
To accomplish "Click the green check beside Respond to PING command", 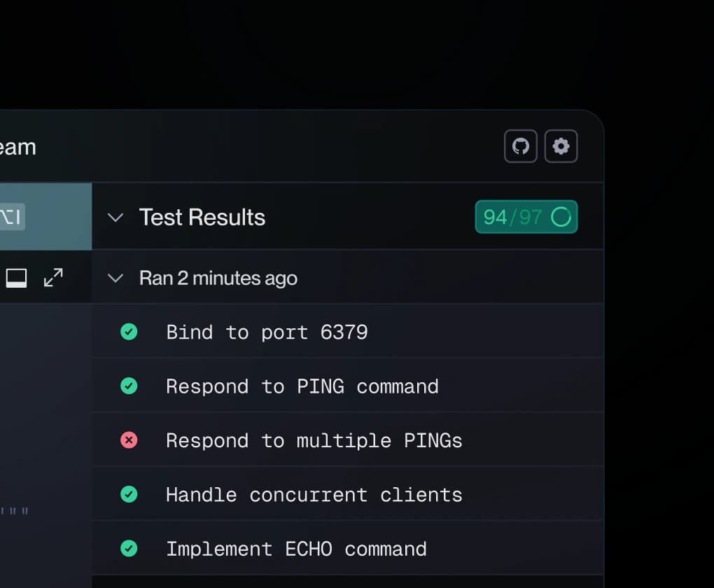I will tap(129, 386).
